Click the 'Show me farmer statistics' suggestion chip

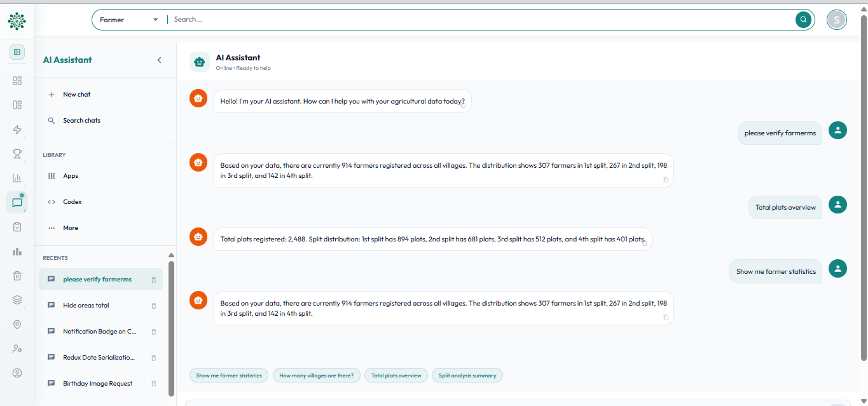point(229,376)
